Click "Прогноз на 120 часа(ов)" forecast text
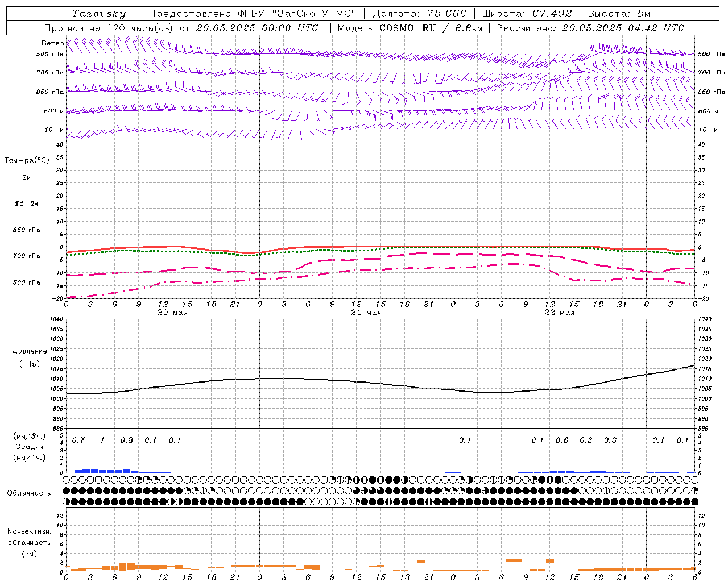Viewport: 728px width, 582px height. pos(110,28)
